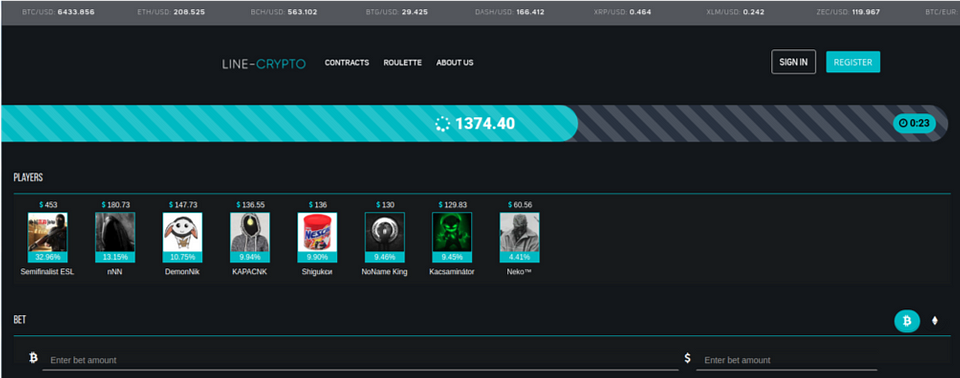This screenshot has height=378, width=960.
Task: Click the Register button
Action: (853, 62)
